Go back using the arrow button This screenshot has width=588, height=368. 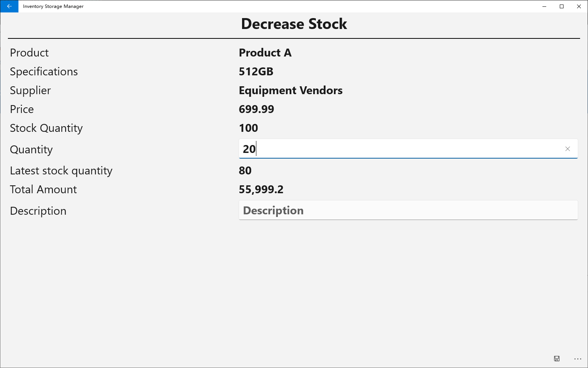(x=9, y=6)
